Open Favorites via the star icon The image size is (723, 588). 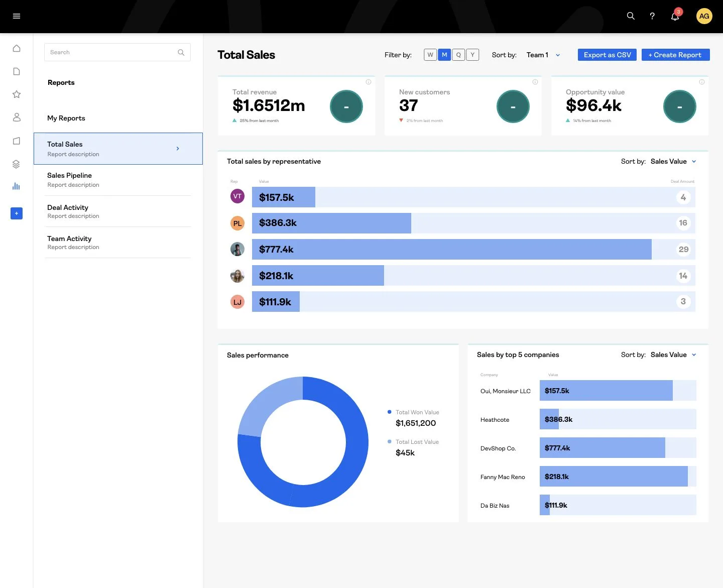tap(17, 94)
